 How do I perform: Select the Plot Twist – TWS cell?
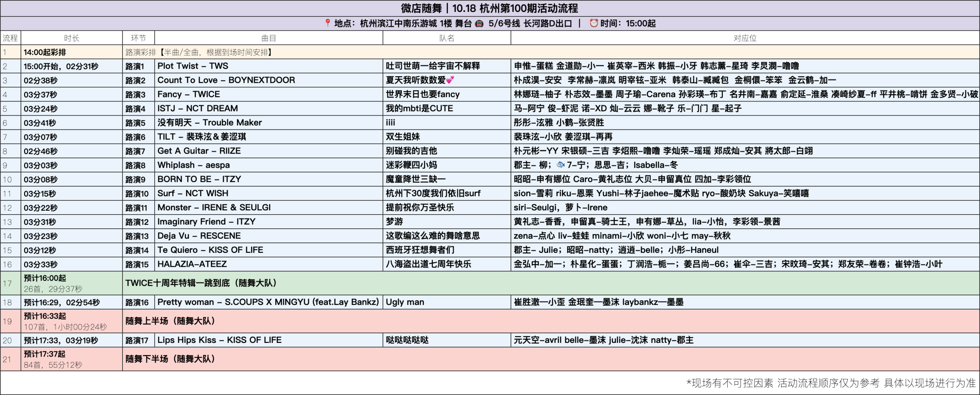(x=268, y=66)
